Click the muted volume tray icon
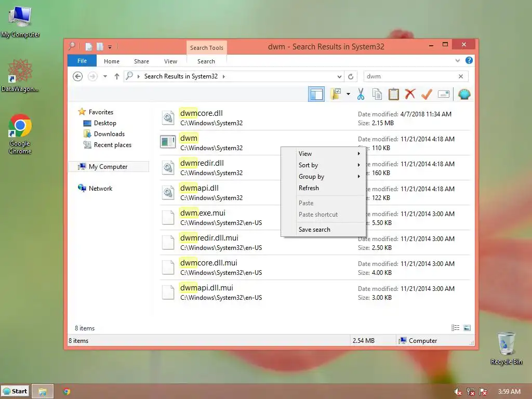Screen dimensions: 532x399 point(458,392)
